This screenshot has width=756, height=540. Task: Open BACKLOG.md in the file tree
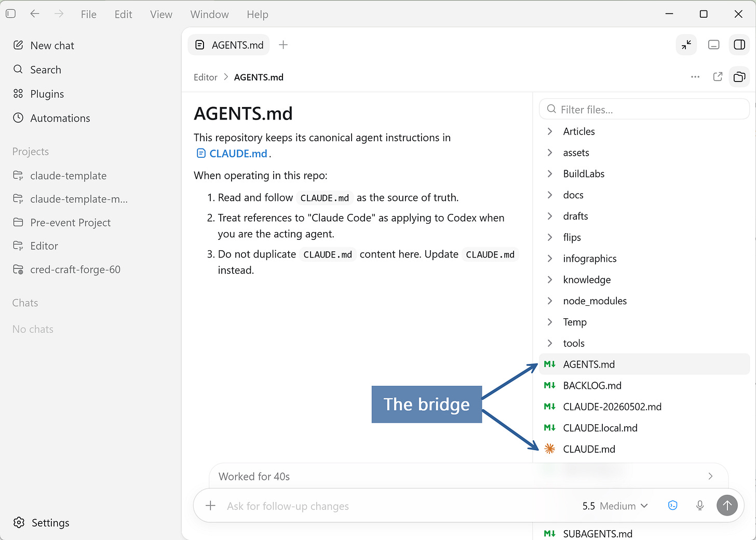644,386
